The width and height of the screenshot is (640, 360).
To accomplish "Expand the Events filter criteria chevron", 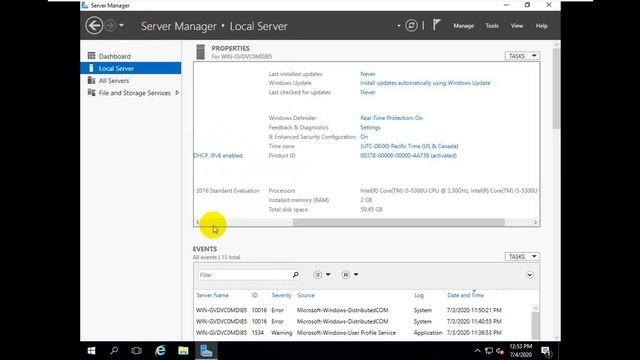I will click(x=529, y=275).
